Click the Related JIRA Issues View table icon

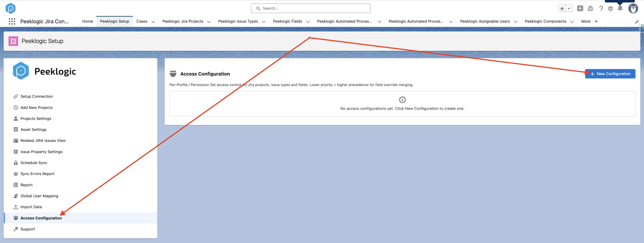point(16,141)
